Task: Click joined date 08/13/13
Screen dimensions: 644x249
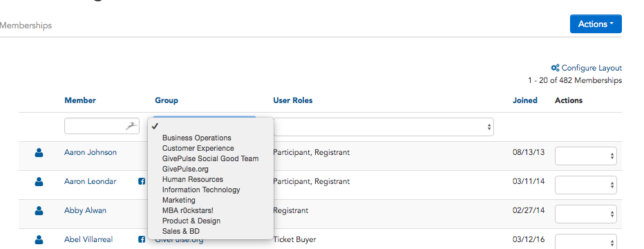Action: 529,152
